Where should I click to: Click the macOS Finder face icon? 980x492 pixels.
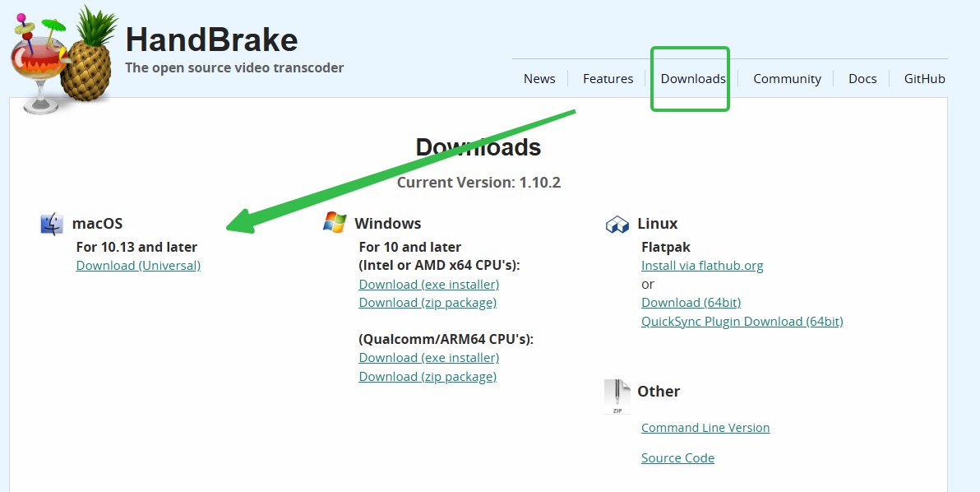[52, 224]
